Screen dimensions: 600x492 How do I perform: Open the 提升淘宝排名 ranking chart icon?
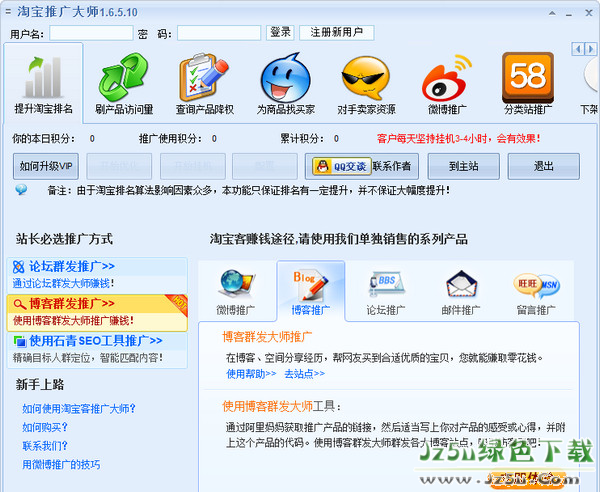43,77
